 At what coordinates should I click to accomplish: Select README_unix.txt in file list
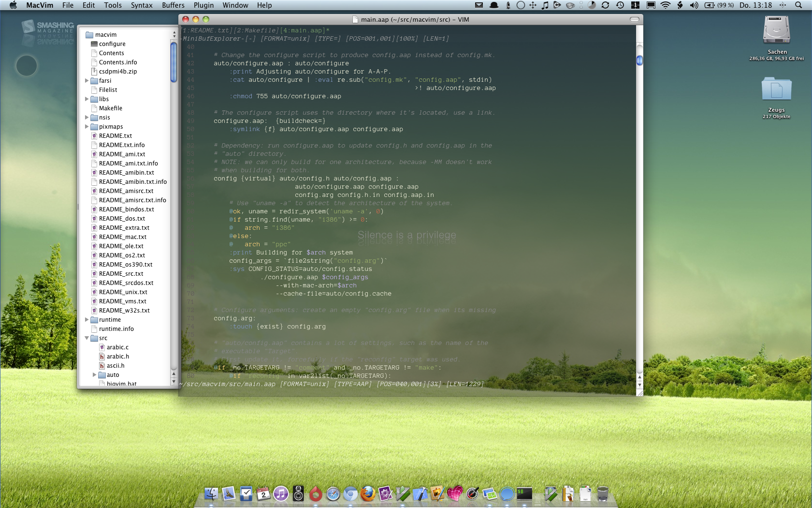123,292
